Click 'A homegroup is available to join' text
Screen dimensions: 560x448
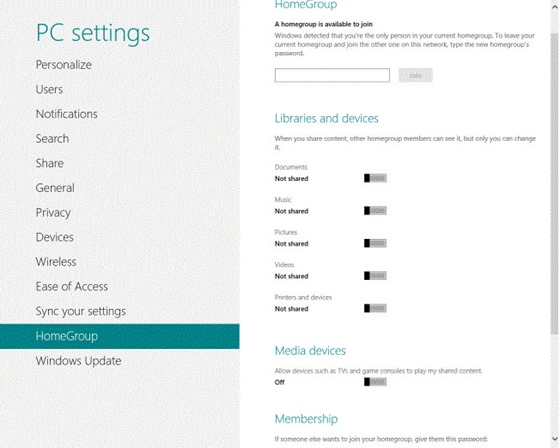[x=324, y=24]
